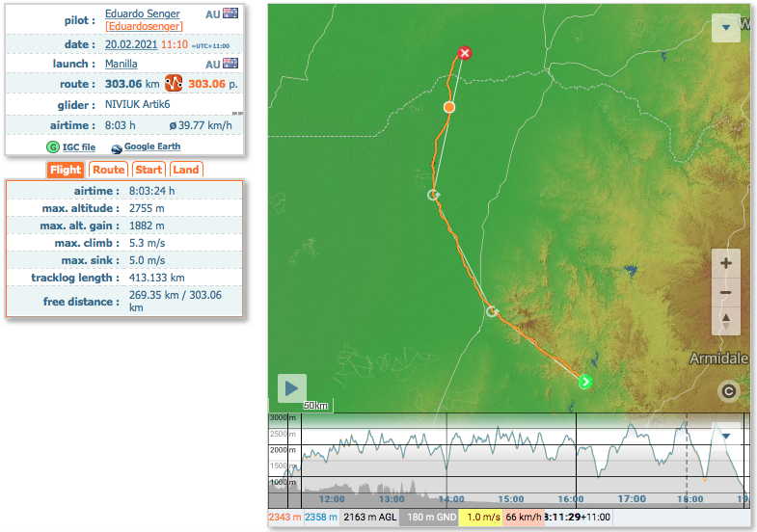
Task: Click the copyright icon on the map
Action: click(x=728, y=390)
